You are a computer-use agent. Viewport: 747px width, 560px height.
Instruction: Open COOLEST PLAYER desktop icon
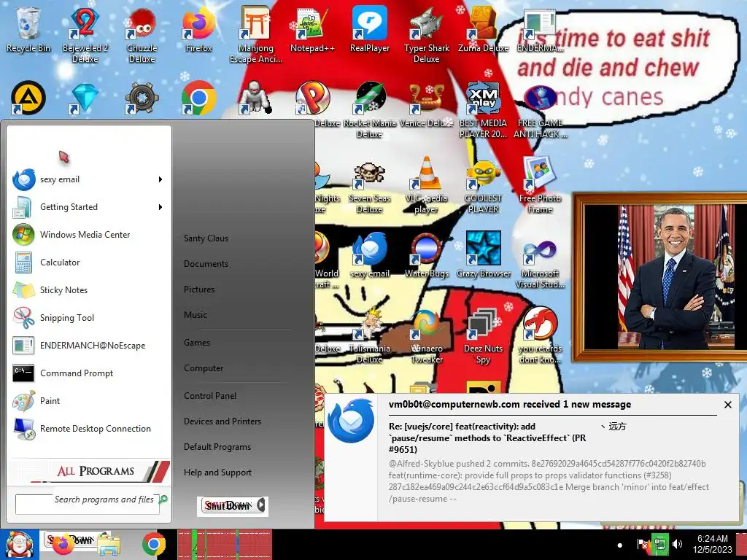[x=483, y=186]
